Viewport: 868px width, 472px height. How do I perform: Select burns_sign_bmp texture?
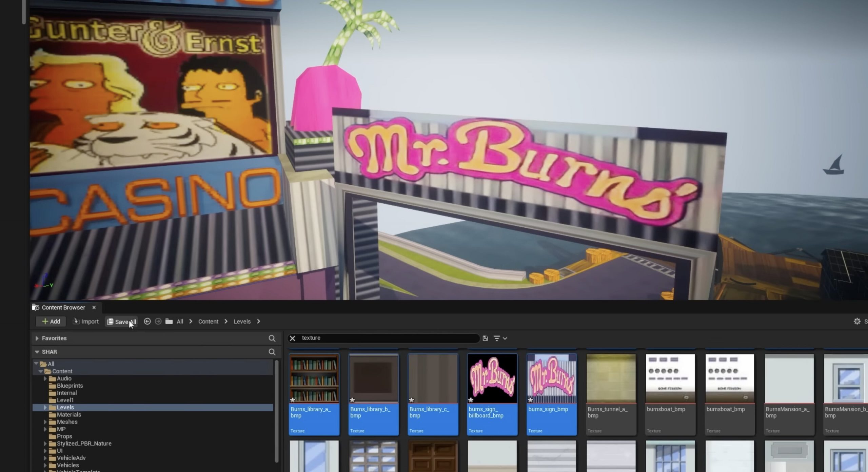552,394
